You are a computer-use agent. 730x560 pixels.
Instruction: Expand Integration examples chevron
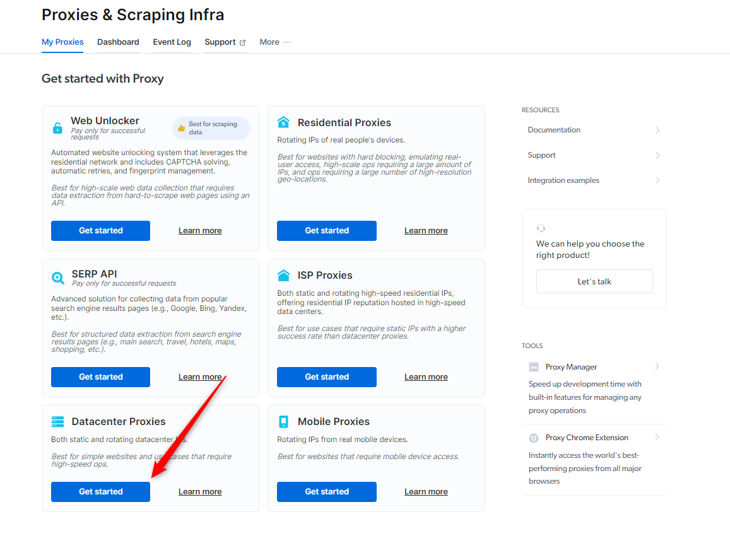tap(657, 180)
